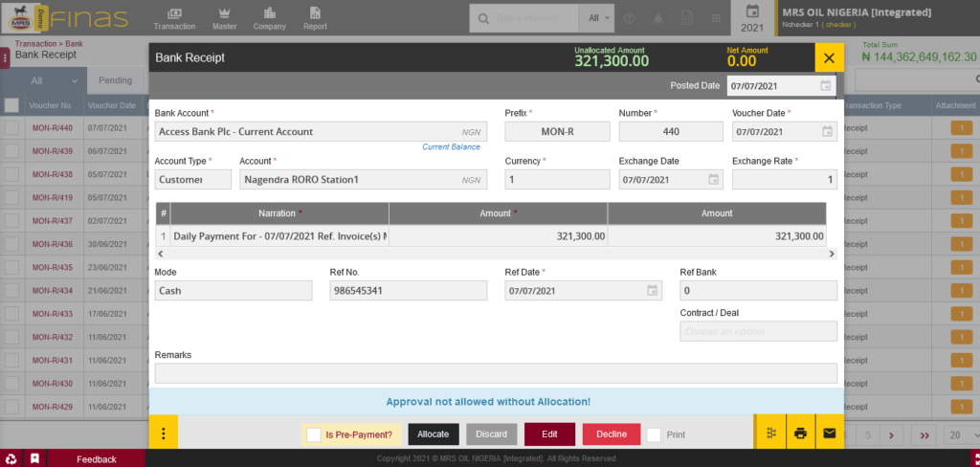Open the Transaction menu

(x=174, y=19)
